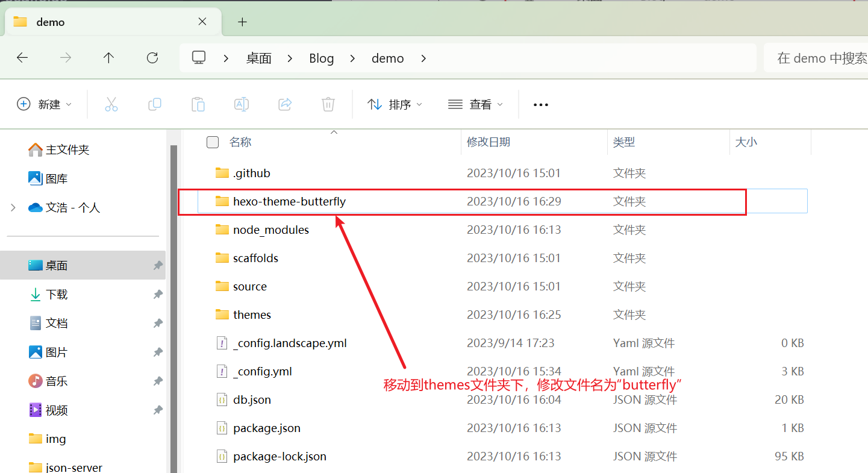
Task: Open the 查看 view dropdown
Action: tap(476, 104)
